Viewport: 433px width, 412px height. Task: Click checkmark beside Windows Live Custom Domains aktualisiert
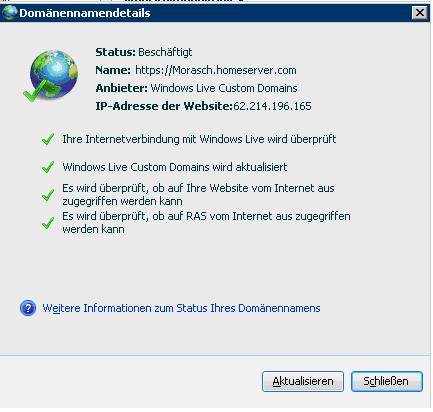coord(48,167)
